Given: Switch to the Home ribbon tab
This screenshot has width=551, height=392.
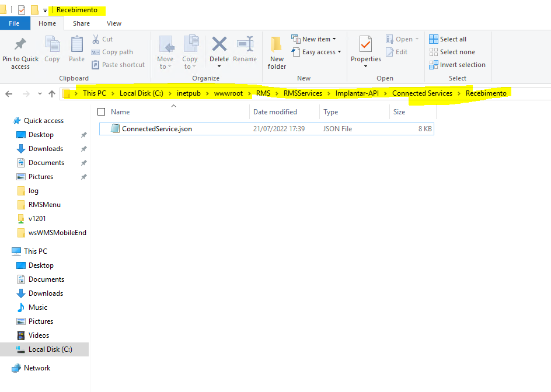Looking at the screenshot, I should (x=47, y=23).
